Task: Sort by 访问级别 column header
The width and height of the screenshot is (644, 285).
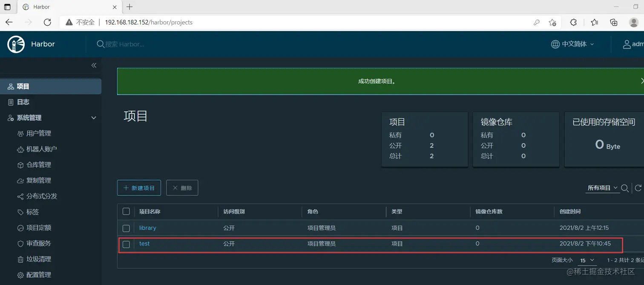Action: (234, 212)
